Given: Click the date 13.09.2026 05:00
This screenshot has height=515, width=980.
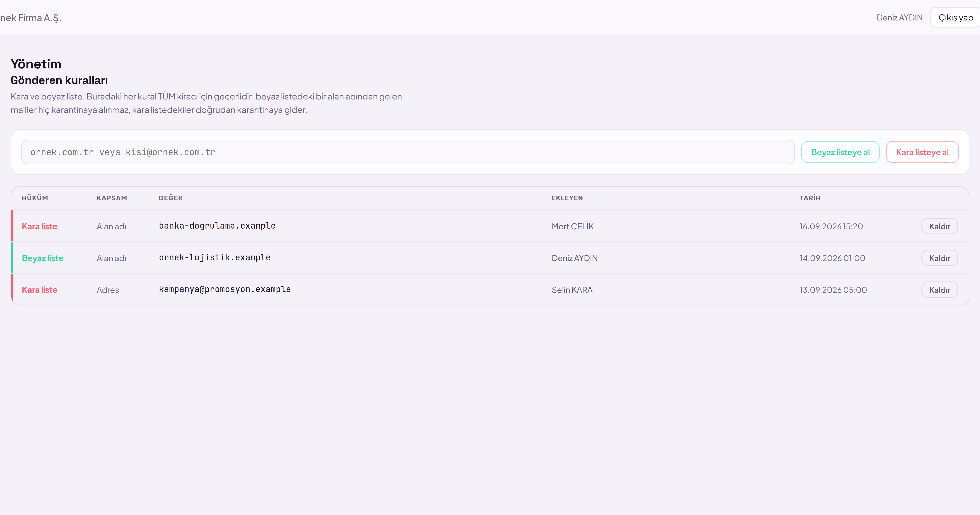Looking at the screenshot, I should coord(833,290).
